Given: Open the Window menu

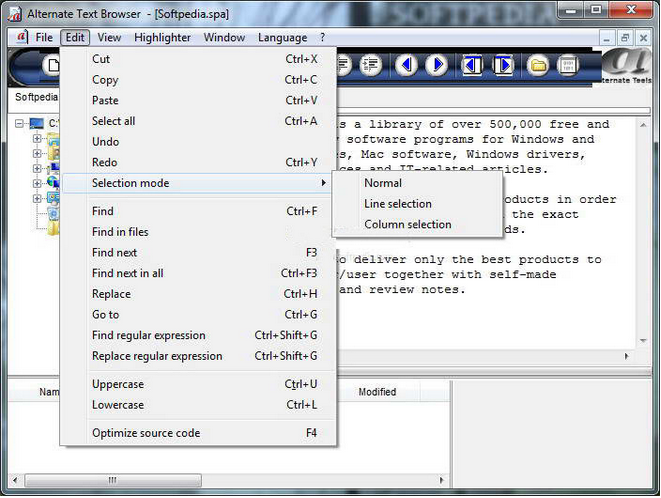Looking at the screenshot, I should [x=224, y=38].
